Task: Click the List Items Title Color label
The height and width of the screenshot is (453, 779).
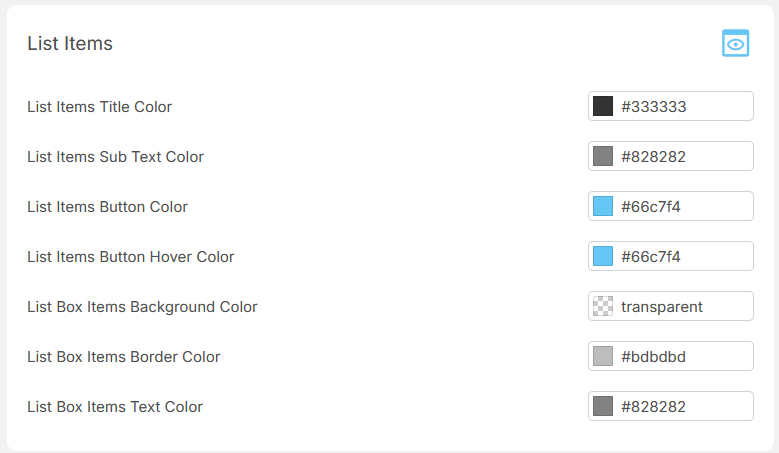Action: 100,107
